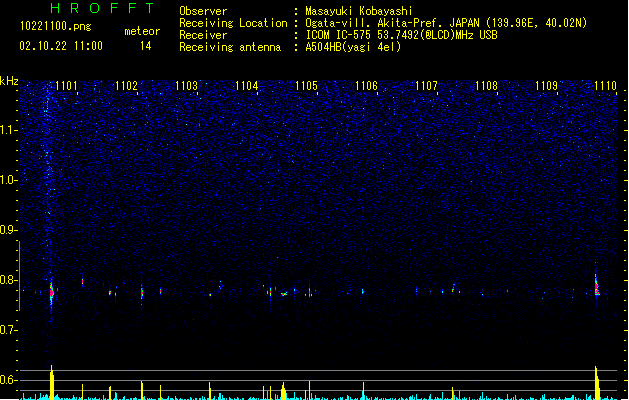Click antenna text A504HB(yagi 4el)
629x400 pixels.
click(x=353, y=47)
